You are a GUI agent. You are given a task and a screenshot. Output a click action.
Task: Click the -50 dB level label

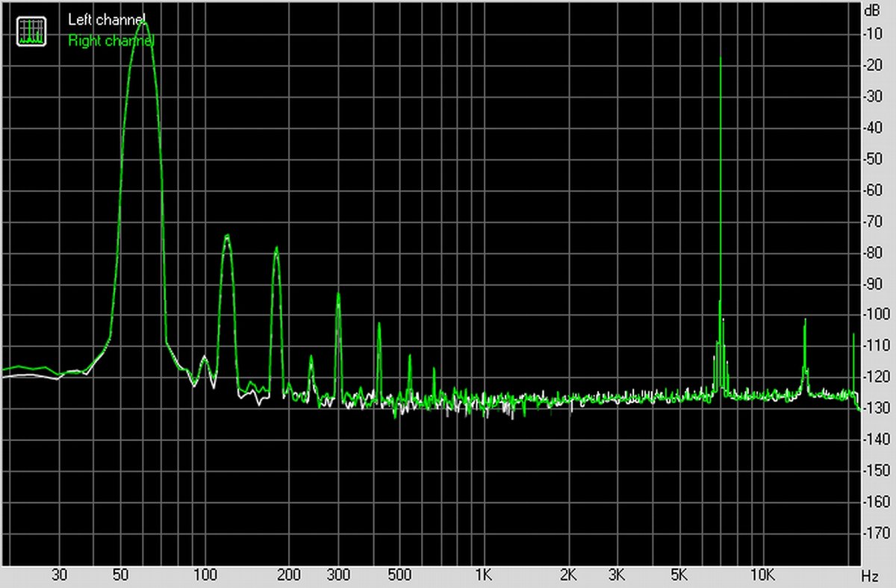click(873, 159)
